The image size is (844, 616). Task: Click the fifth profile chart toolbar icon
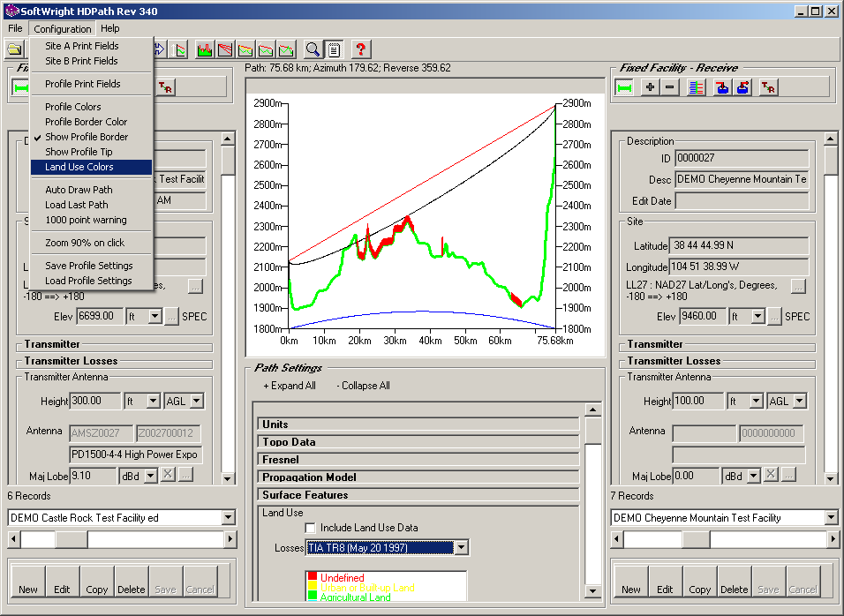286,50
